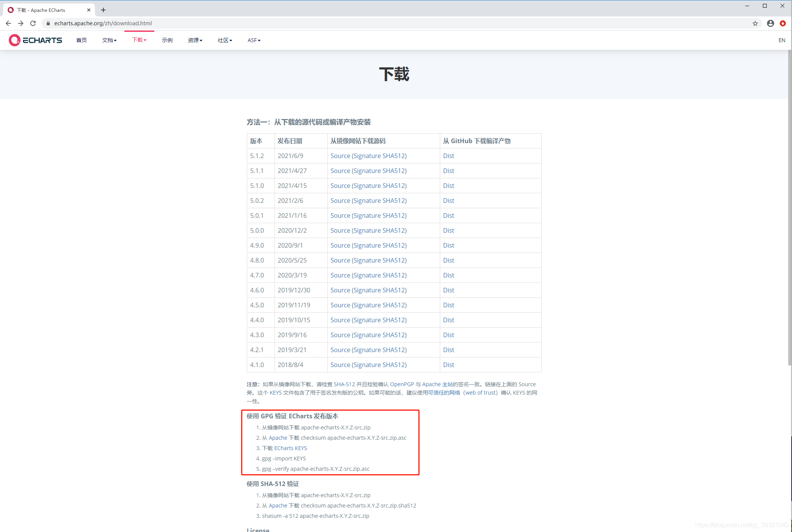Click the browser back arrow
The width and height of the screenshot is (792, 532).
coord(8,23)
